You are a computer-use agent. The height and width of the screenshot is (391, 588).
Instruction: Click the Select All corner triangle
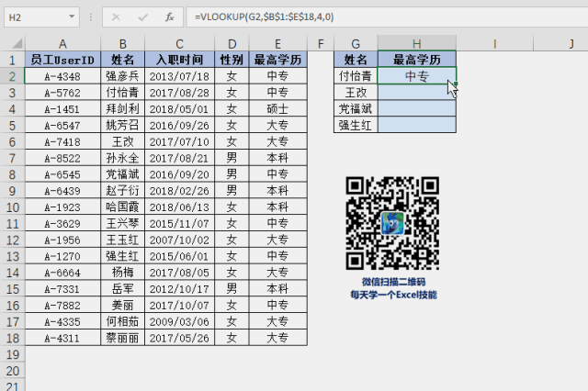point(17,43)
